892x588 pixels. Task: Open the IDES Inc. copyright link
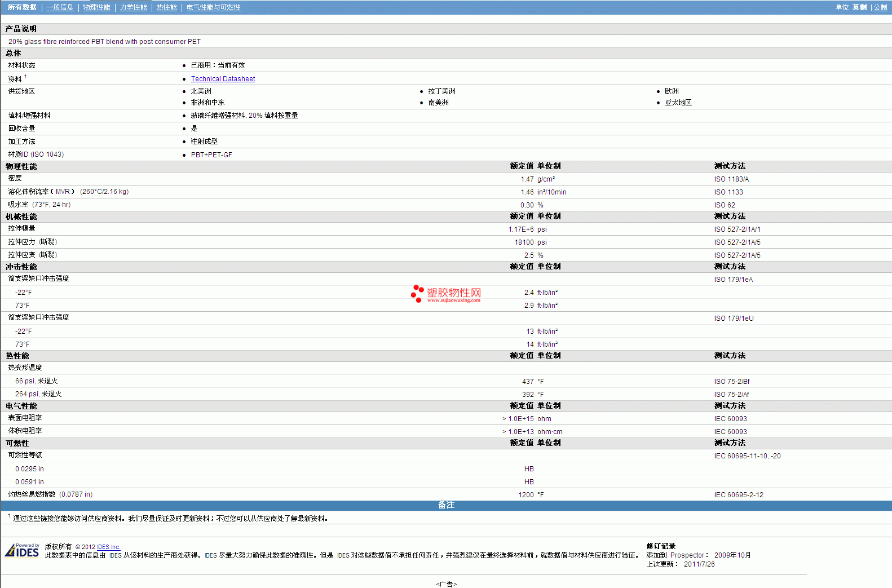tap(108, 547)
